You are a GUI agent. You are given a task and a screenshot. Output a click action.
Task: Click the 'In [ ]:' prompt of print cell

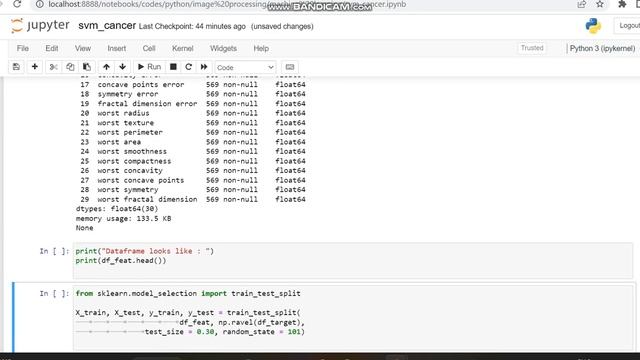click(x=54, y=251)
